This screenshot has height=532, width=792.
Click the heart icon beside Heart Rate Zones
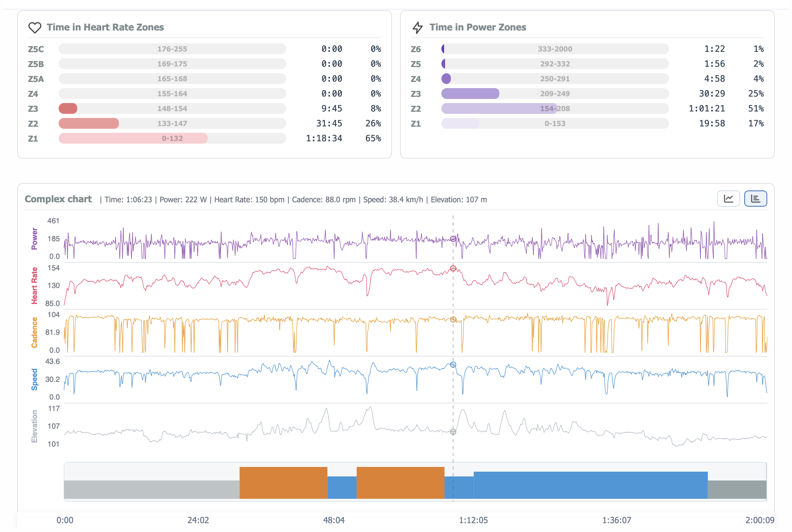[35, 27]
